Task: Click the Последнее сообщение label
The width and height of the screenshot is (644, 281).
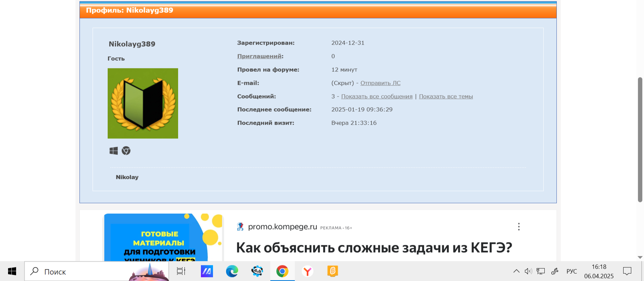Action: pyautogui.click(x=274, y=110)
